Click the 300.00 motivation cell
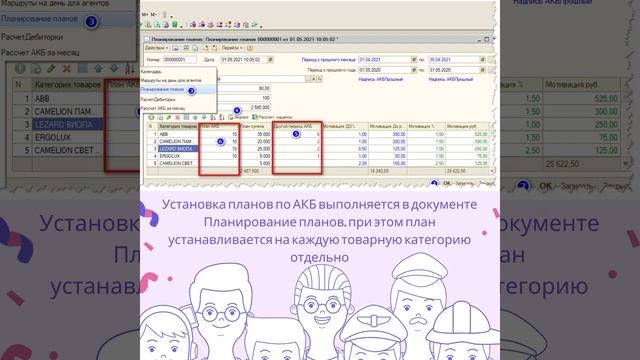The height and width of the screenshot is (360, 640). coord(467,141)
